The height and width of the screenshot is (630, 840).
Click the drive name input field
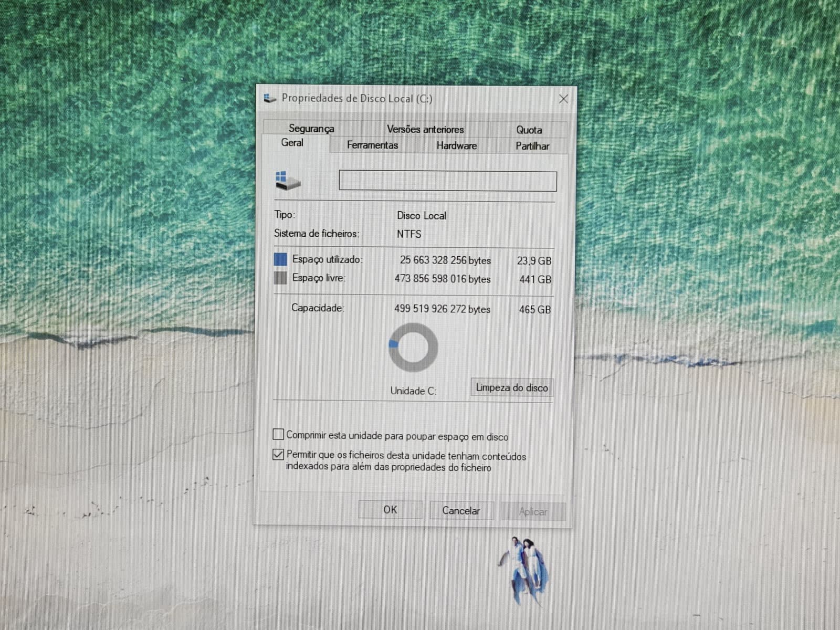click(x=448, y=181)
